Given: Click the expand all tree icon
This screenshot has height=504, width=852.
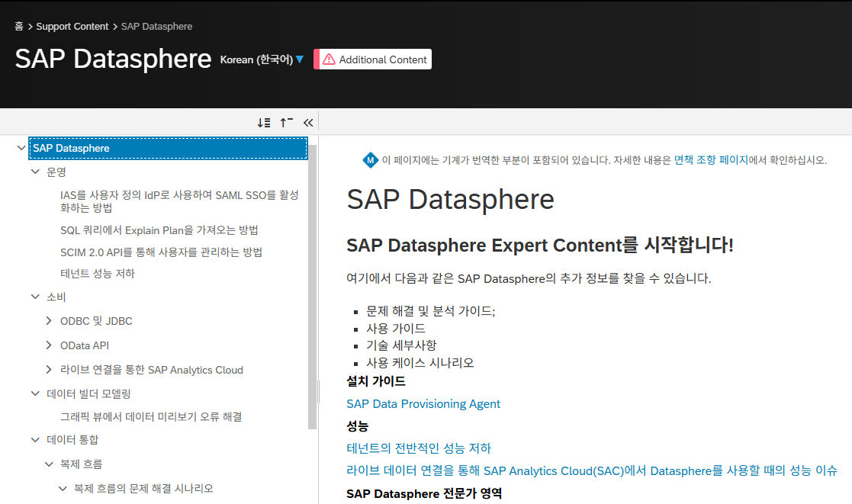Looking at the screenshot, I should (x=264, y=123).
